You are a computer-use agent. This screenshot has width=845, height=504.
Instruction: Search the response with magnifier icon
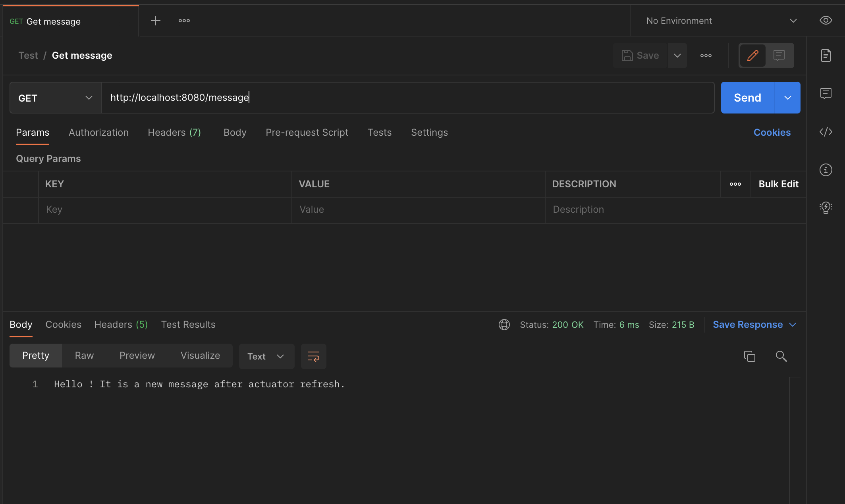781,356
